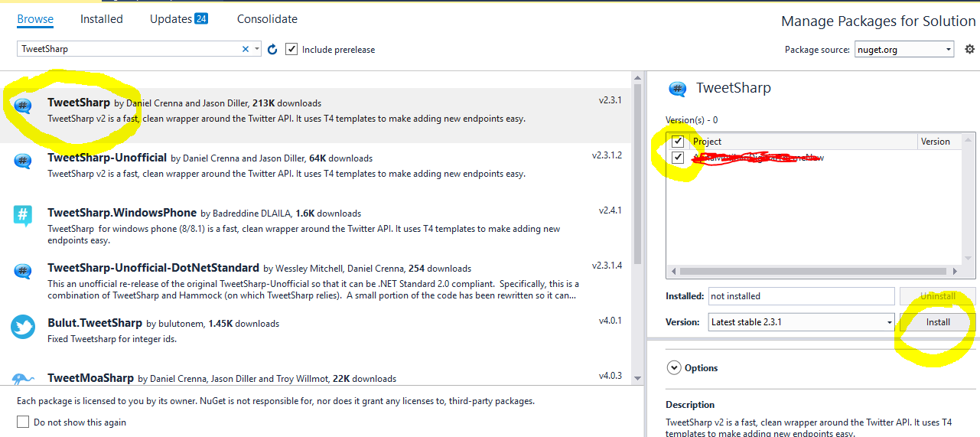Select the TweetSharp-Unofficial package title
This screenshot has width=980, height=437.
107,158
